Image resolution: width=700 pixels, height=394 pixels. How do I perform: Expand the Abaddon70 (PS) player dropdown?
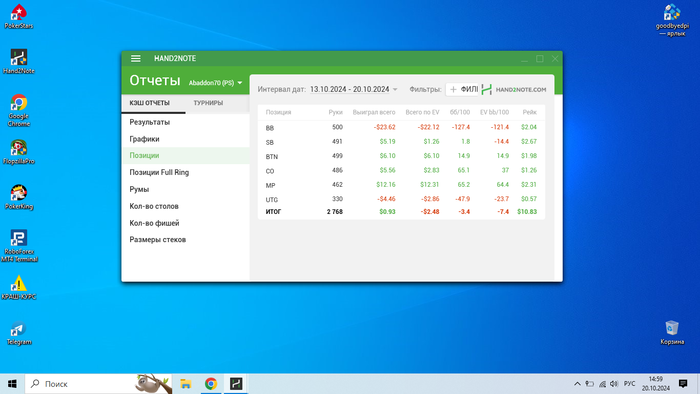tap(215, 83)
